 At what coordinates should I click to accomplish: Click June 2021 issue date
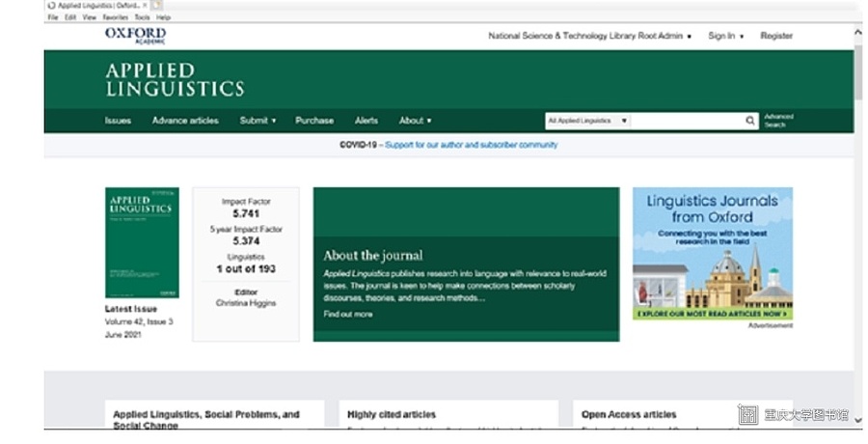click(x=122, y=334)
